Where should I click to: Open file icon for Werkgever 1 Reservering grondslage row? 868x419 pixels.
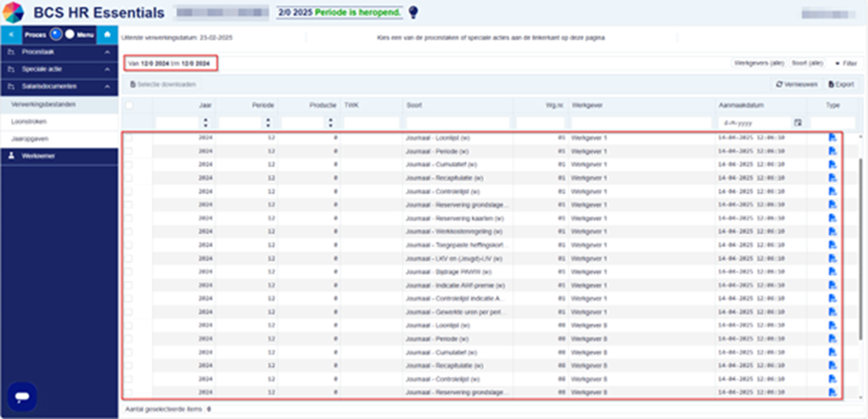pos(832,205)
